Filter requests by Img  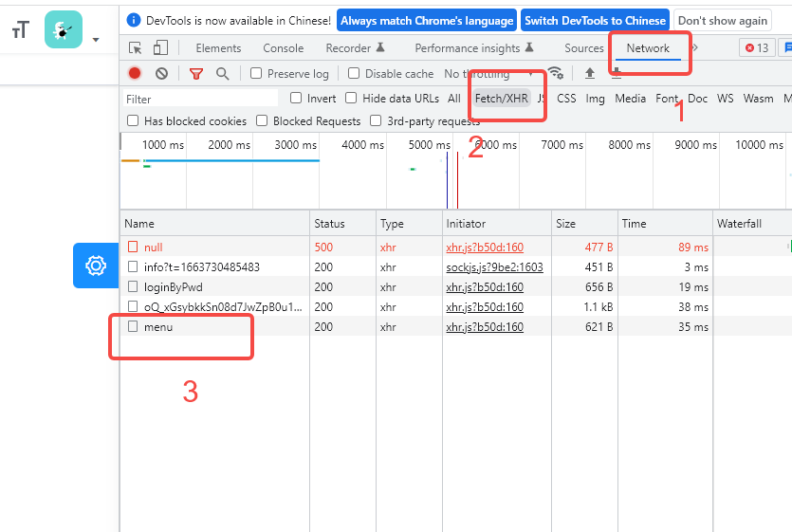click(595, 98)
